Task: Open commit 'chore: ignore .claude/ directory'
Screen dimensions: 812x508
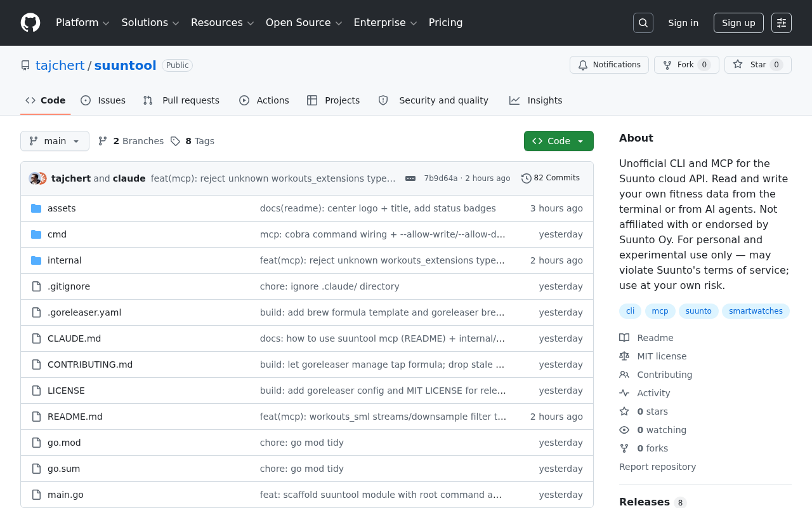Action: point(329,286)
